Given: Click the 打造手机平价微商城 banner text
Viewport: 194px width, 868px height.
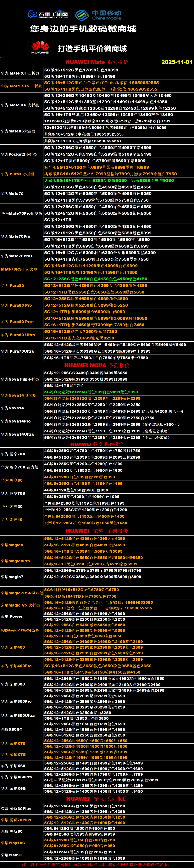Looking at the screenshot, I should click(x=92, y=48).
